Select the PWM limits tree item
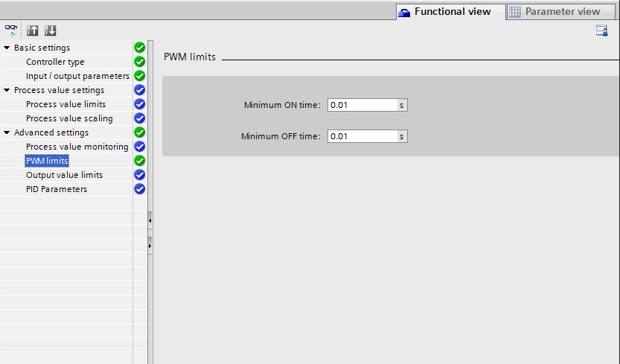620x364 pixels. [47, 161]
